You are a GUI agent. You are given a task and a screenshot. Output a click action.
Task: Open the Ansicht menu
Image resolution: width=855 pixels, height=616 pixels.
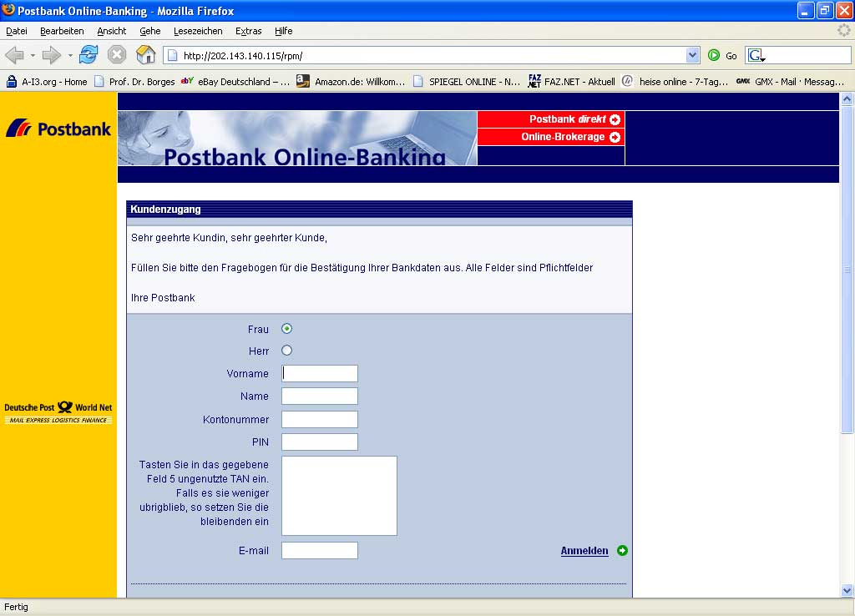pyautogui.click(x=112, y=31)
